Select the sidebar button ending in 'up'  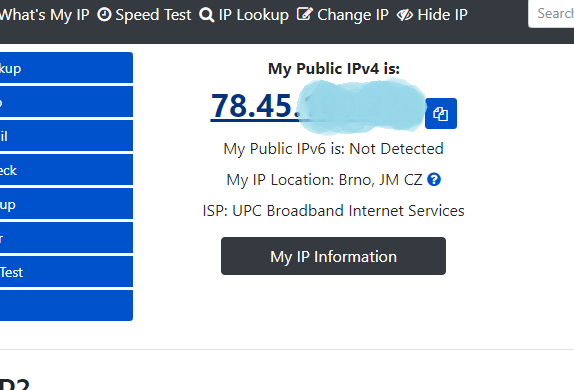point(66,204)
